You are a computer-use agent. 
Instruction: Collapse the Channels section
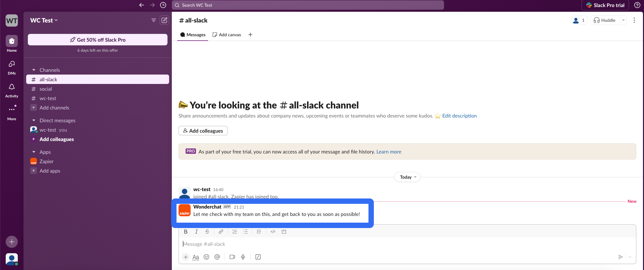34,70
